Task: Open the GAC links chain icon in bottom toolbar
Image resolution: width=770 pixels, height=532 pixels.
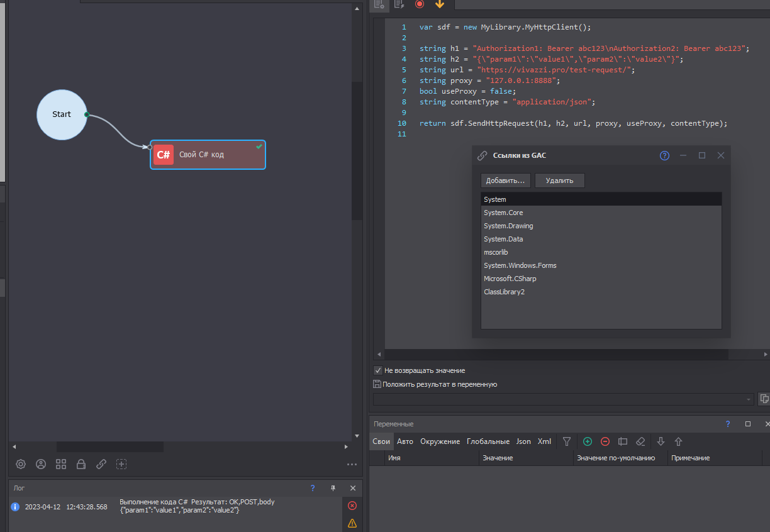Action: pos(101,464)
